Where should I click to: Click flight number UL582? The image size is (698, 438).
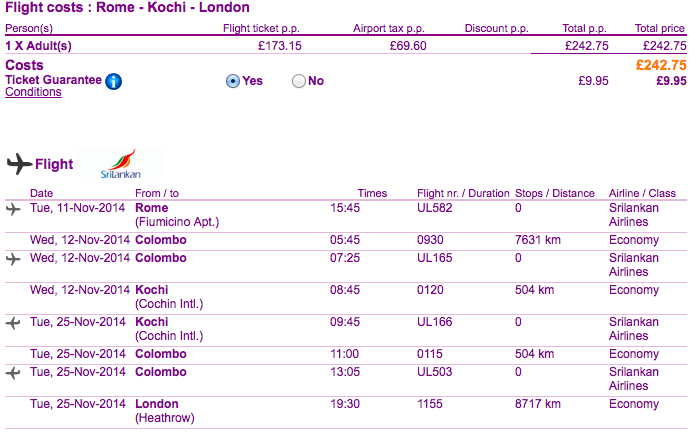pyautogui.click(x=434, y=208)
